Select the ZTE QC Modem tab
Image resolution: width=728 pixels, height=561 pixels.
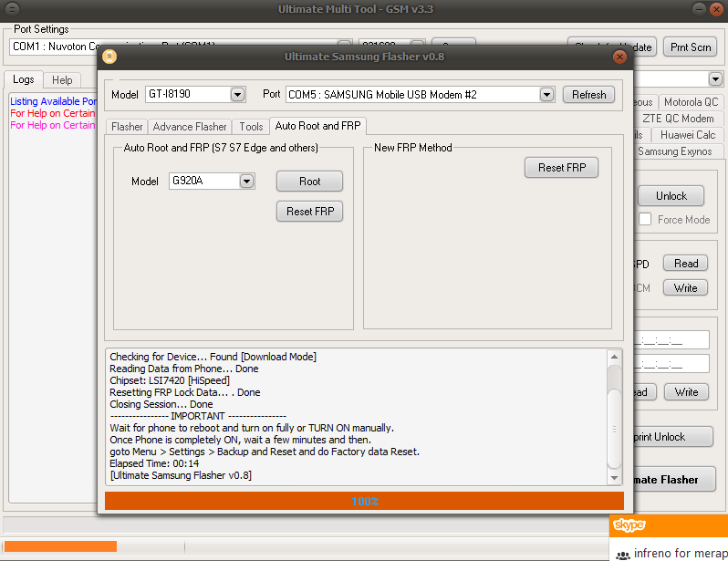[678, 119]
